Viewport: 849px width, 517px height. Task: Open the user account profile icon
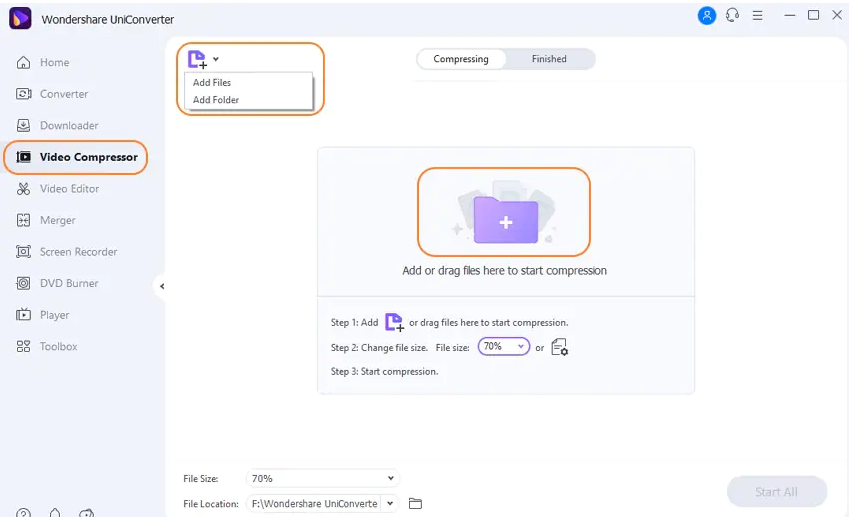[x=708, y=16]
